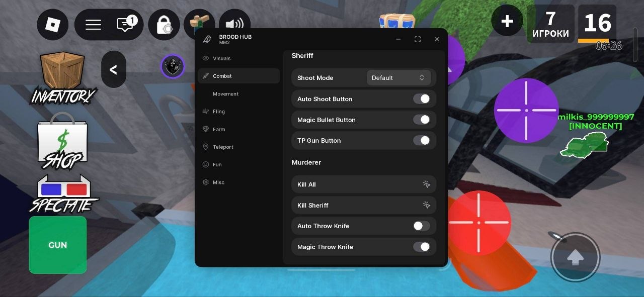Select the Combat tab
This screenshot has width=644, height=297.
238,76
